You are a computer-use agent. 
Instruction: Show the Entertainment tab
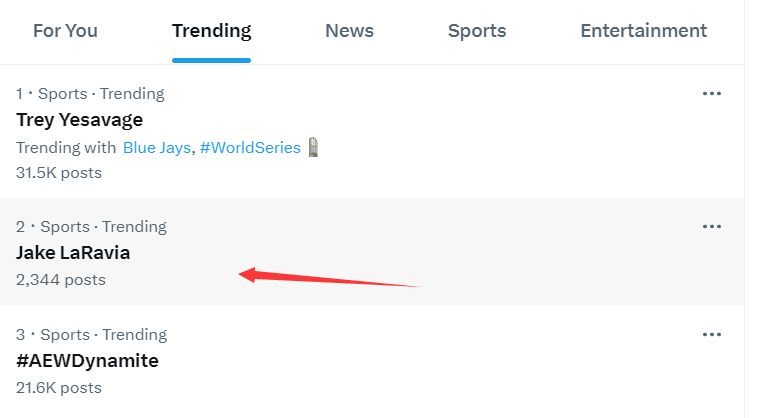pos(643,31)
